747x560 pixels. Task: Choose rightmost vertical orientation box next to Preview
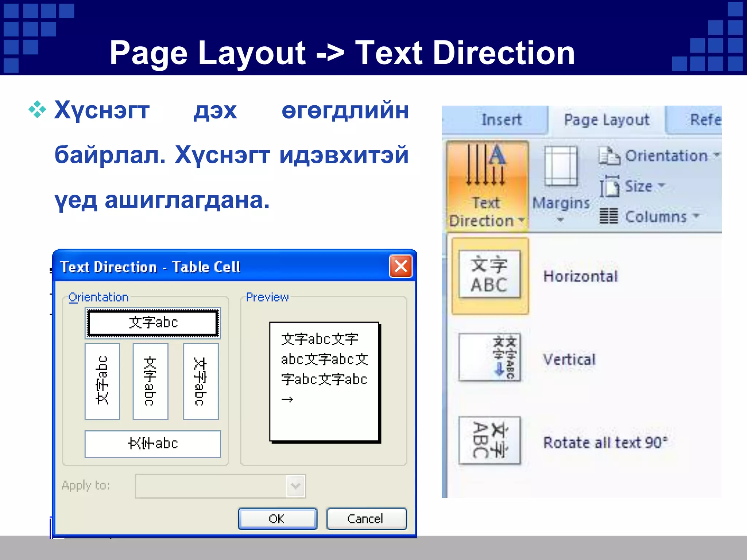201,381
